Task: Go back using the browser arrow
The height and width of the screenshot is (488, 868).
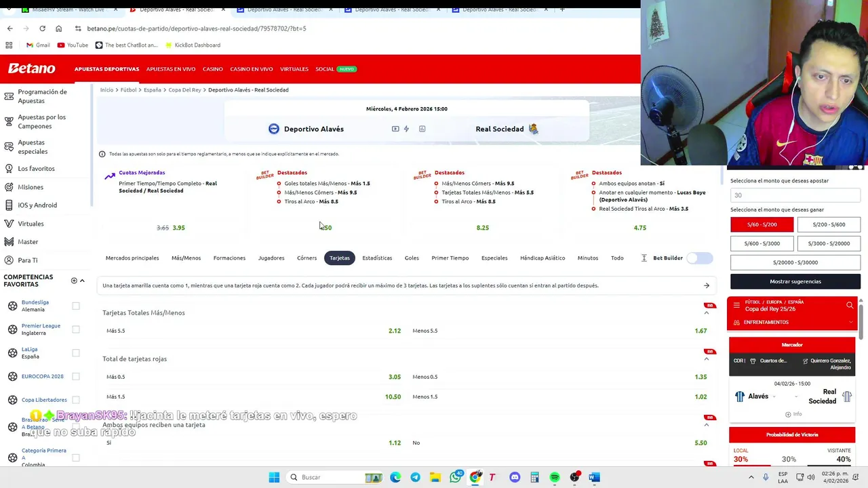Action: [x=9, y=28]
